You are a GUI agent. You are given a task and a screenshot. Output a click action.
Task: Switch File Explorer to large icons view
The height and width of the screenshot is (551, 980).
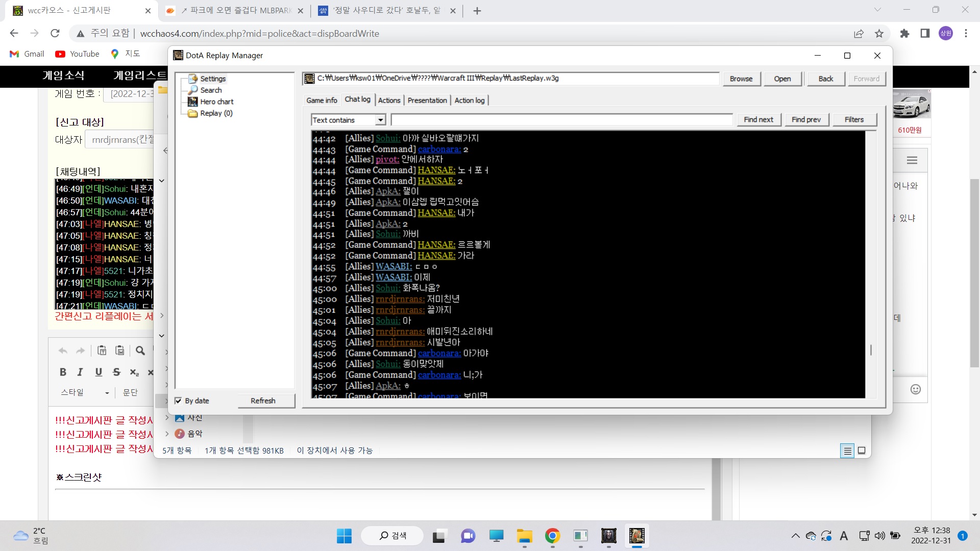862,450
